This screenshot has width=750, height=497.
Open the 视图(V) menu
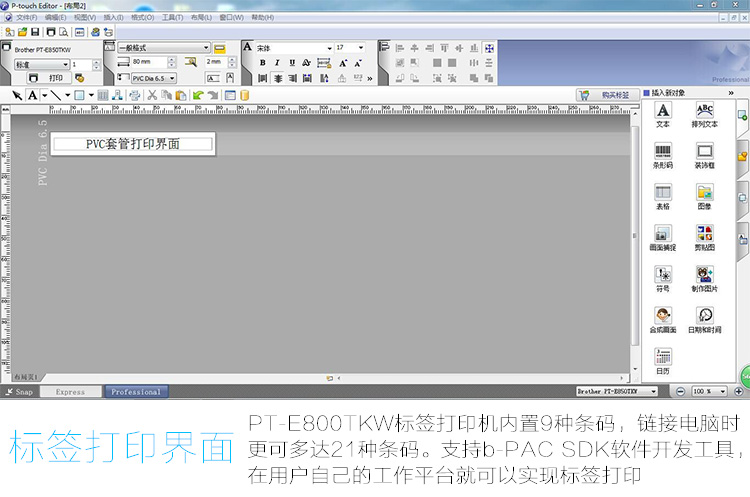(85, 17)
